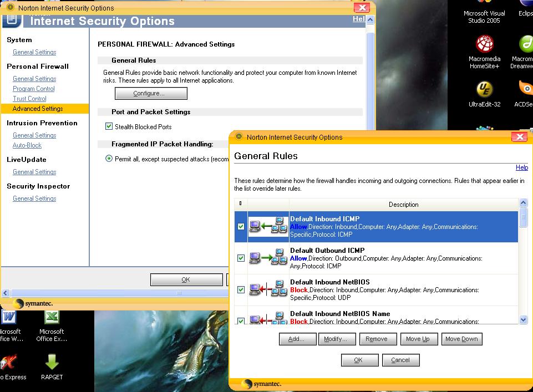The height and width of the screenshot is (392, 533).
Task: Open Intrusion Prevention General Settings
Action: [34, 135]
